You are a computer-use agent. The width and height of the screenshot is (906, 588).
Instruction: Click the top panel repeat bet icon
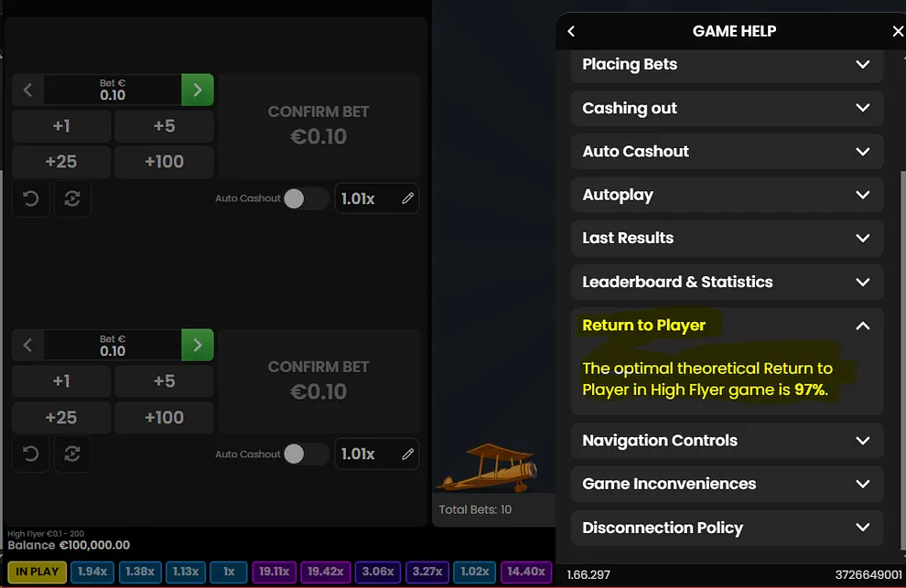[x=72, y=199]
